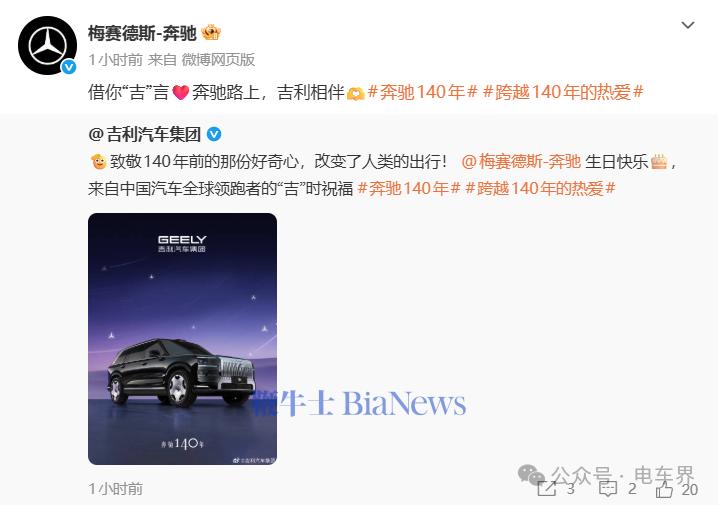Viewport: 718px width, 505px height.
Task: Expand the post options chevron menu
Action: pos(688,25)
